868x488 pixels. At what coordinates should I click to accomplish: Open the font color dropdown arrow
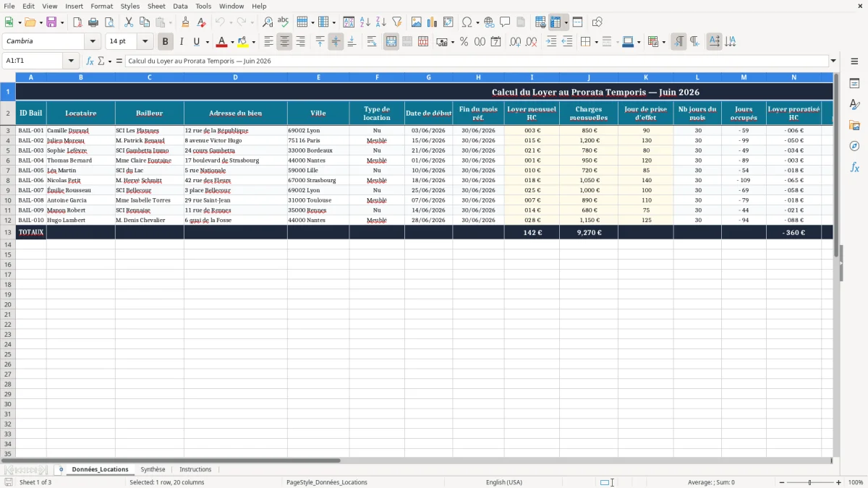click(231, 42)
